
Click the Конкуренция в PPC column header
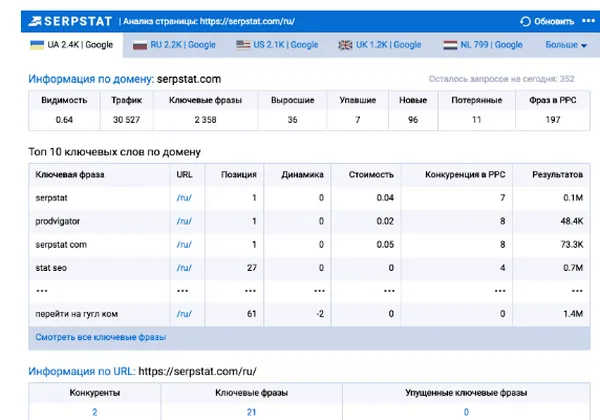[x=465, y=175]
